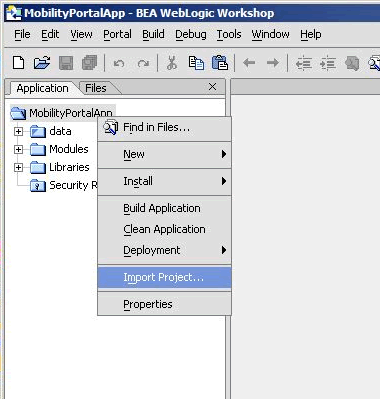The image size is (380, 399).
Task: Open the Install submenu arrow
Action: (224, 181)
